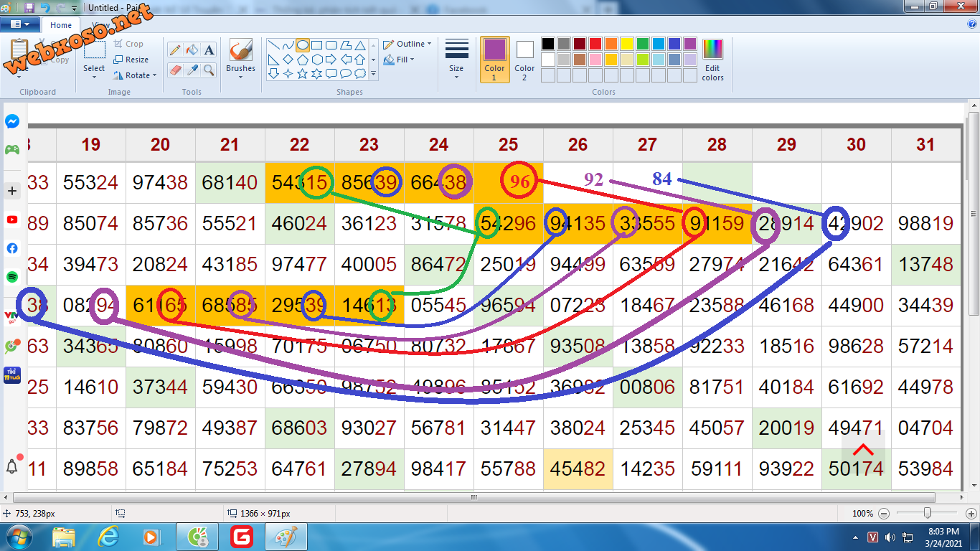The image size is (980, 551).
Task: Choose the Down arrow shape
Action: pos(274,73)
